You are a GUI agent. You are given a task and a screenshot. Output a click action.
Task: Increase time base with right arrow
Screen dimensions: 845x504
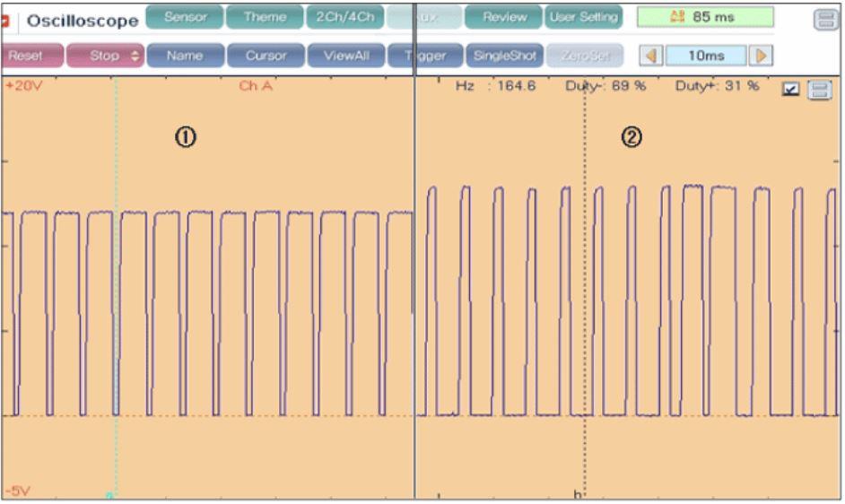click(762, 56)
